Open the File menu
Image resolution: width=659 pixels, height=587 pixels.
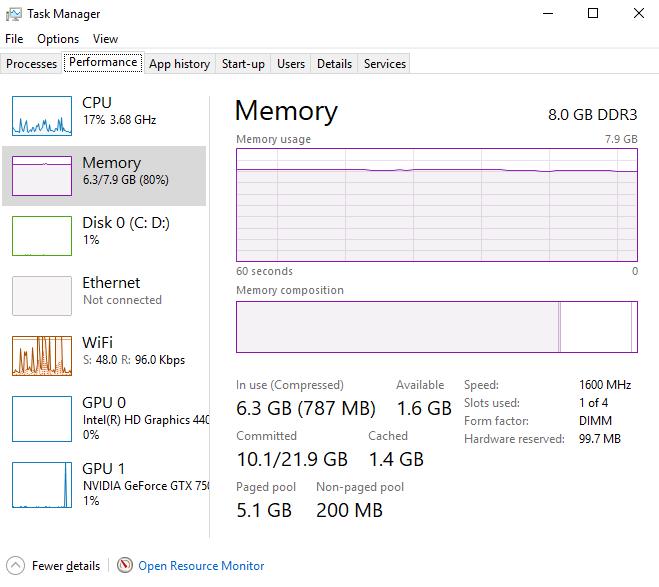pyautogui.click(x=14, y=39)
